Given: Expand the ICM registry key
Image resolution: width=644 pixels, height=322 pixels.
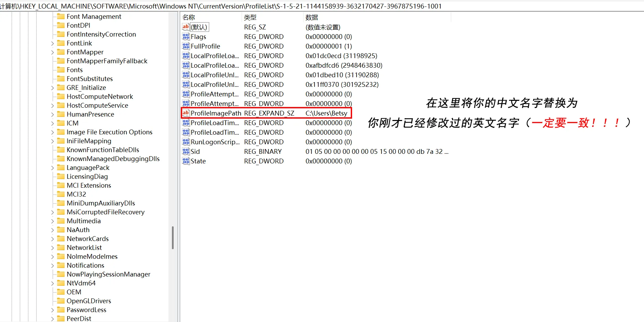Looking at the screenshot, I should coord(52,123).
